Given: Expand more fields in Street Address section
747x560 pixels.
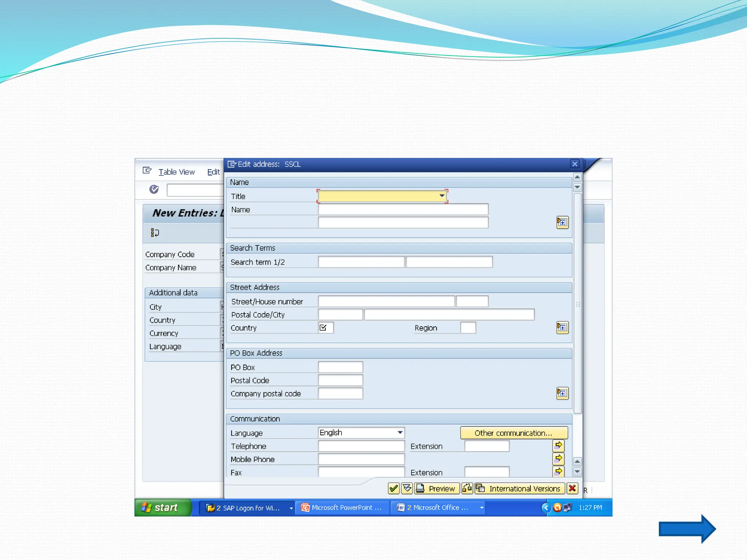Looking at the screenshot, I should click(562, 327).
